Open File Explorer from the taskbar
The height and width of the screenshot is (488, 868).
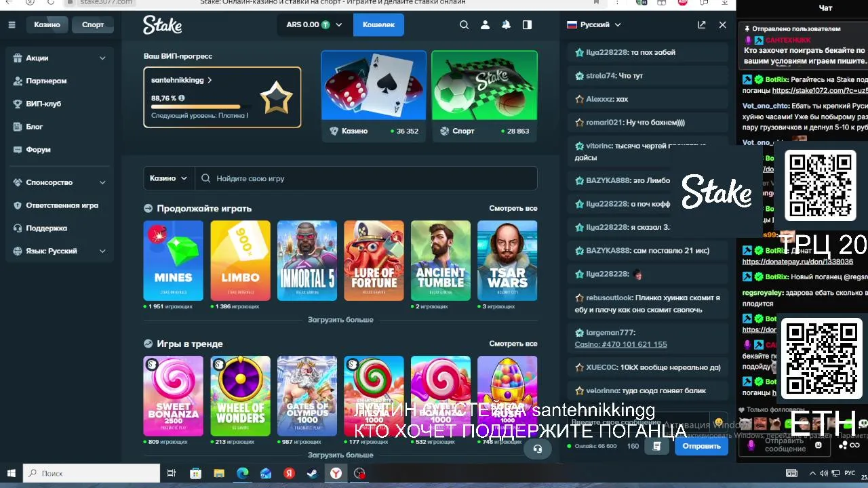(219, 473)
